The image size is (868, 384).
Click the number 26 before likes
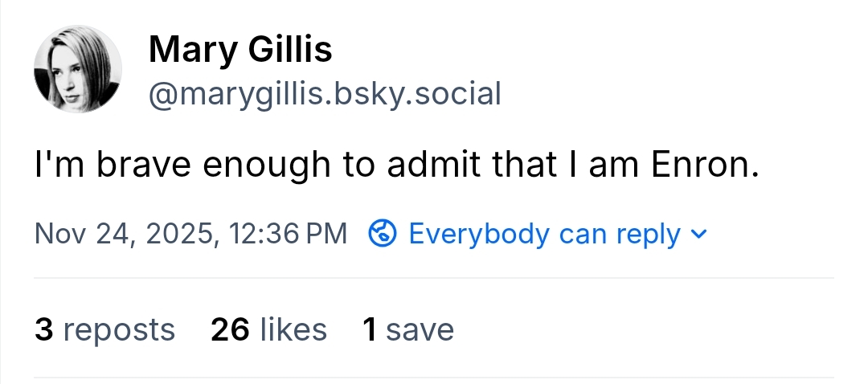tap(230, 329)
